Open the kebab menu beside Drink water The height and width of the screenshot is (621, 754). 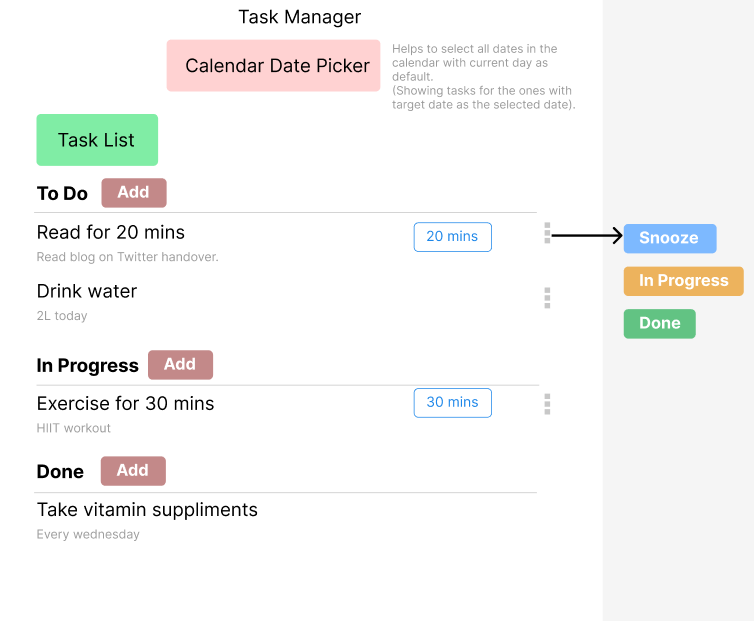click(x=547, y=298)
